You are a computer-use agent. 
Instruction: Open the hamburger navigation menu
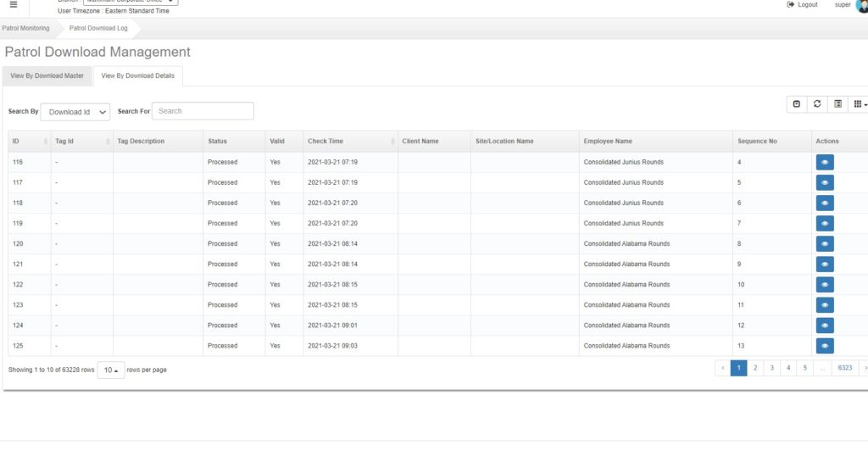coord(13,4)
